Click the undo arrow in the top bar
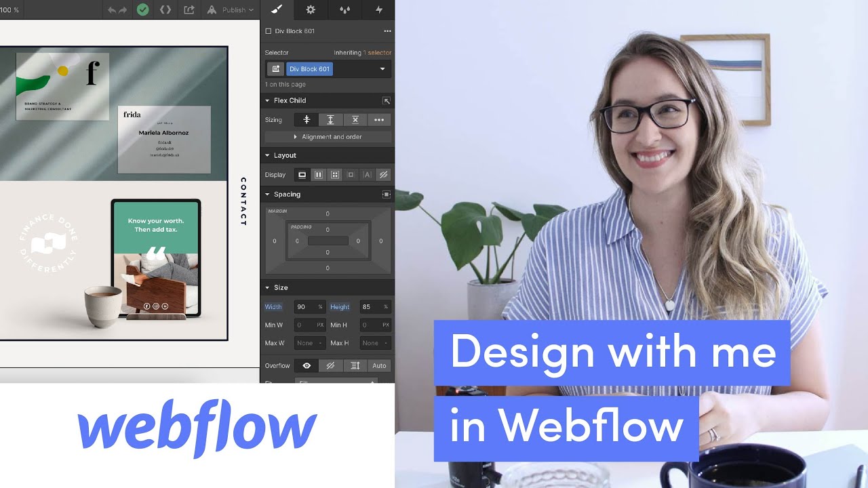The image size is (868, 488). pyautogui.click(x=112, y=10)
